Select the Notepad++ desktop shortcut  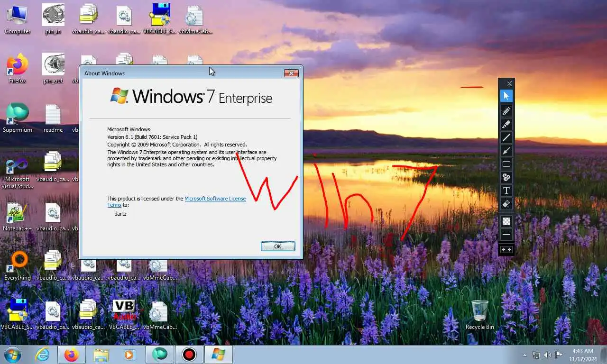[x=18, y=217]
